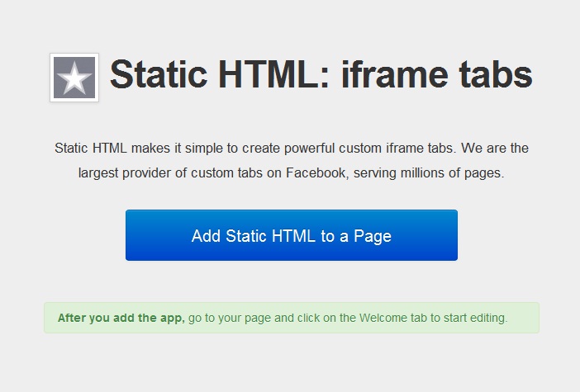Viewport: 580px width, 392px height.
Task: Click the word 'iframe' in the heading
Action: 395,74
